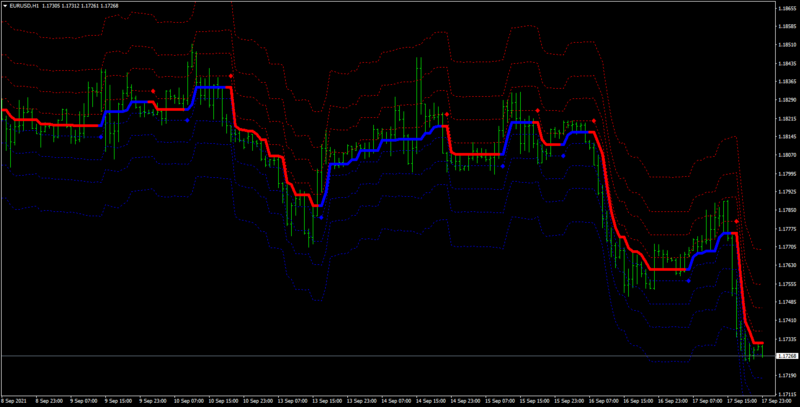Viewport: 800px width, 407px height.
Task: Click the 1.18215 price axis label
Action: click(x=787, y=119)
